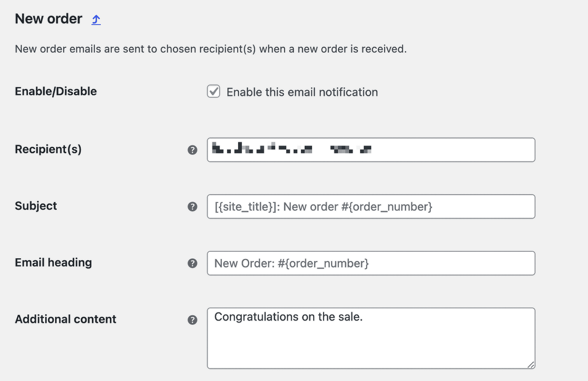
Task: Click the question mark beside Email heading
Action: coord(193,263)
